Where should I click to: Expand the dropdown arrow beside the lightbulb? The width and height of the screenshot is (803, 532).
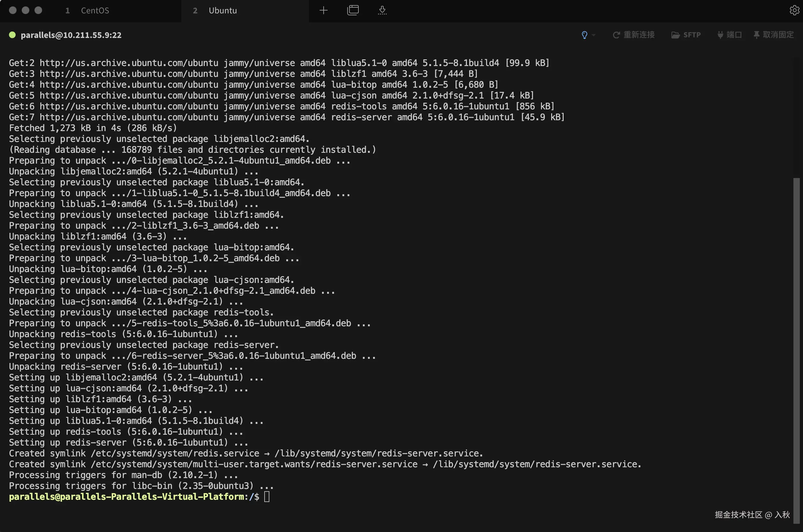pyautogui.click(x=594, y=35)
